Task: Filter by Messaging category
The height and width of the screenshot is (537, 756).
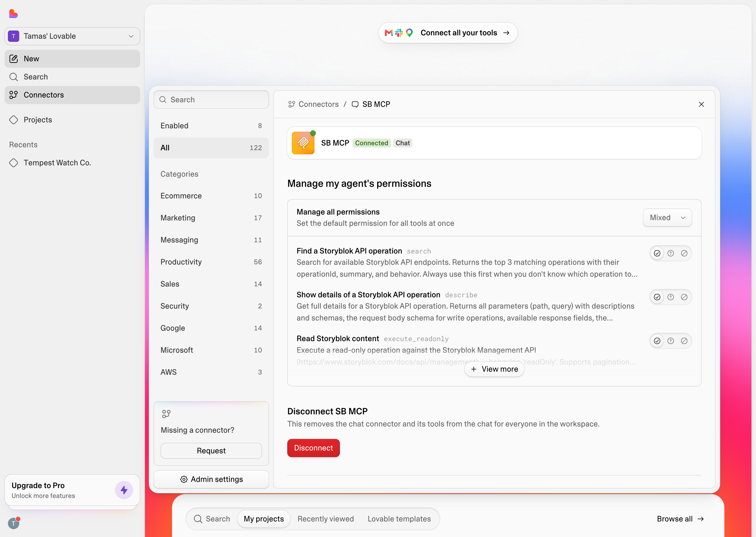Action: click(211, 240)
